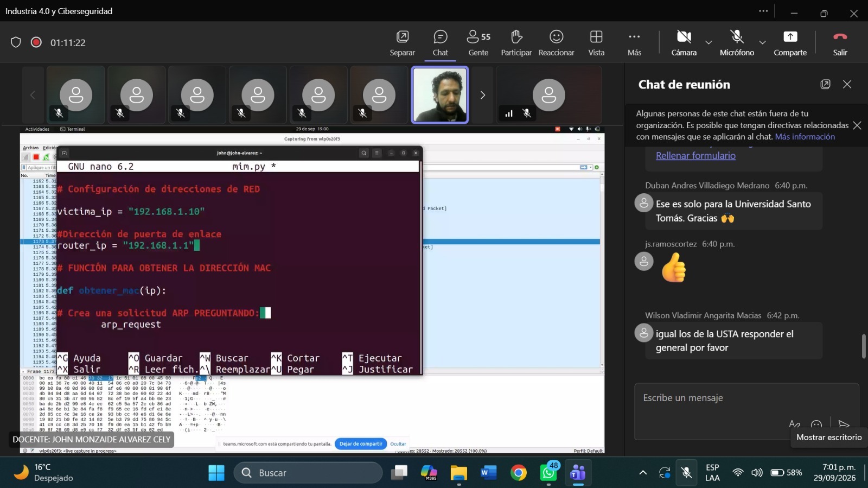Share content with the Comparte icon
The height and width of the screenshot is (488, 868).
pyautogui.click(x=790, y=43)
